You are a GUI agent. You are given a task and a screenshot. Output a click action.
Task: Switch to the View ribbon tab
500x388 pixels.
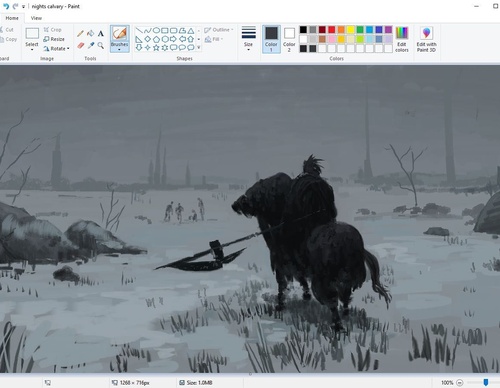(36, 18)
